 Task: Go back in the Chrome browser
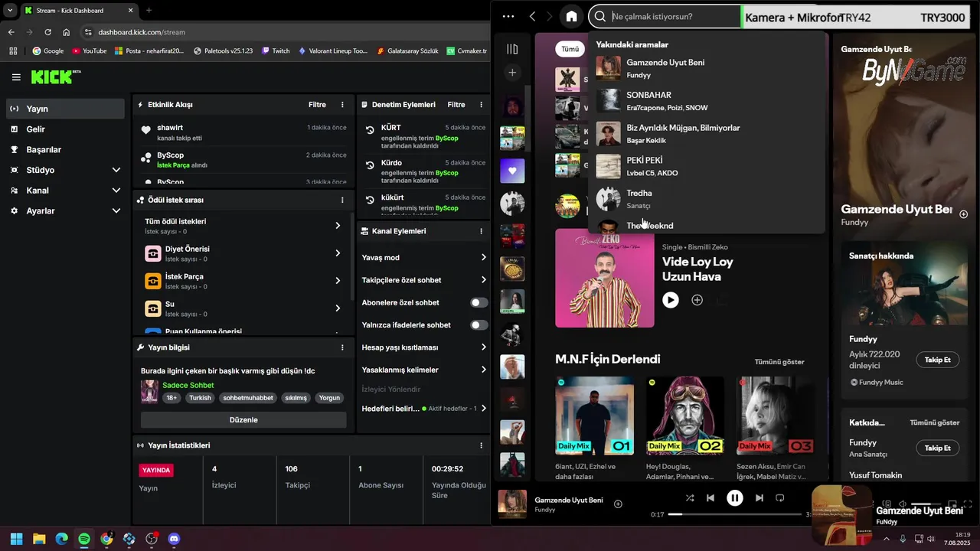(11, 32)
